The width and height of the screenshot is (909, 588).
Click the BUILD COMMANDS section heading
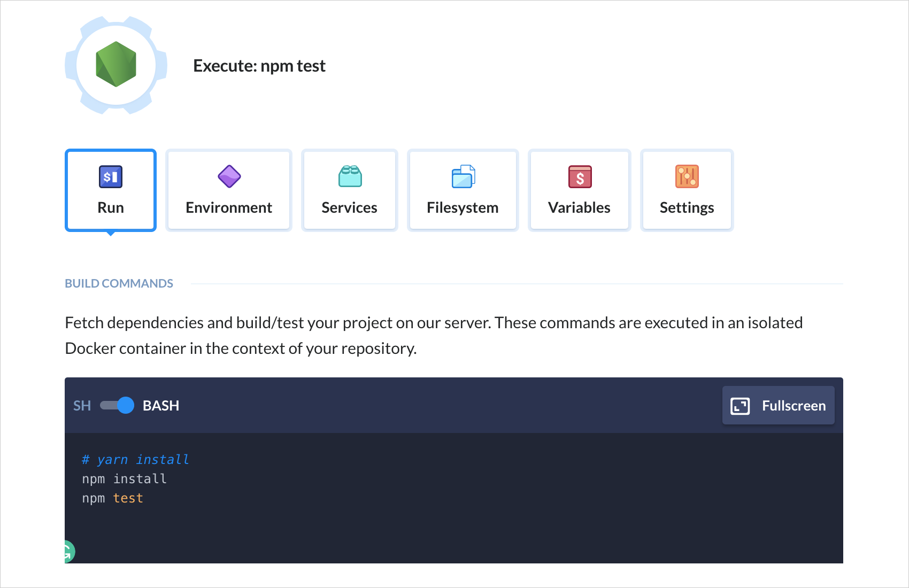pos(119,283)
